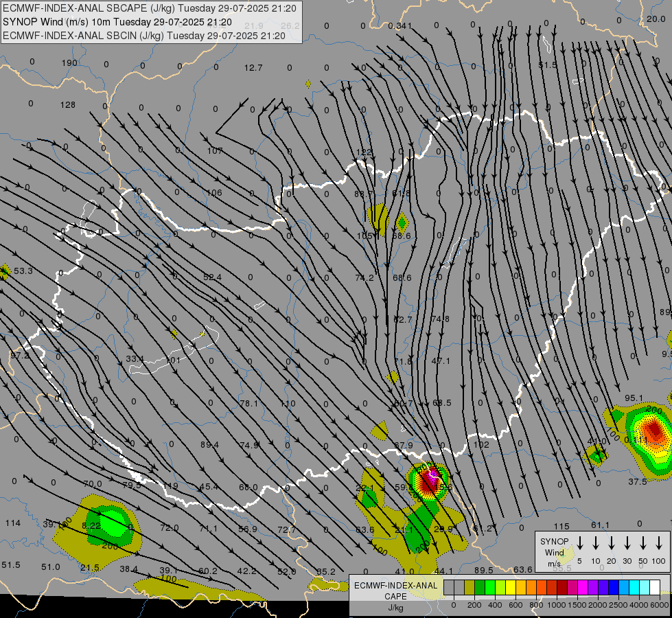
Task: Click the SYNOP Wind 10m title line
Action: point(117,22)
